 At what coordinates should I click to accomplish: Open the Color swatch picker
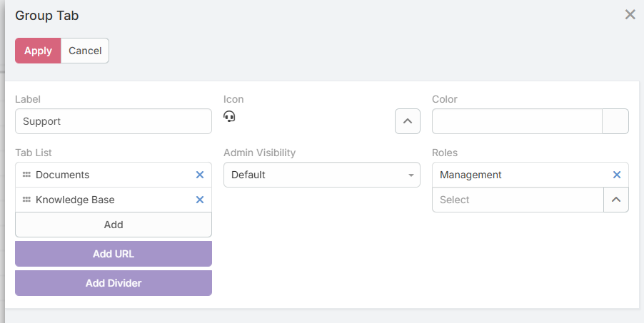[x=615, y=121]
